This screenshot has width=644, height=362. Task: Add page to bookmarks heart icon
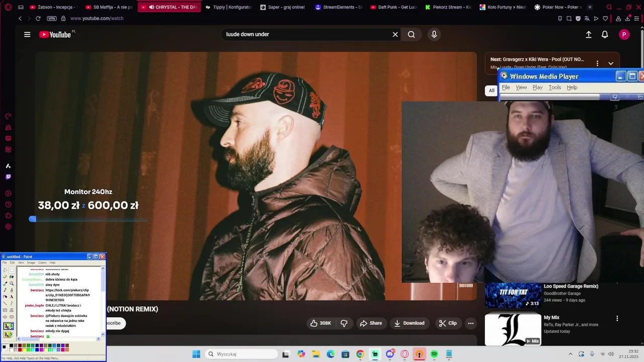click(605, 19)
